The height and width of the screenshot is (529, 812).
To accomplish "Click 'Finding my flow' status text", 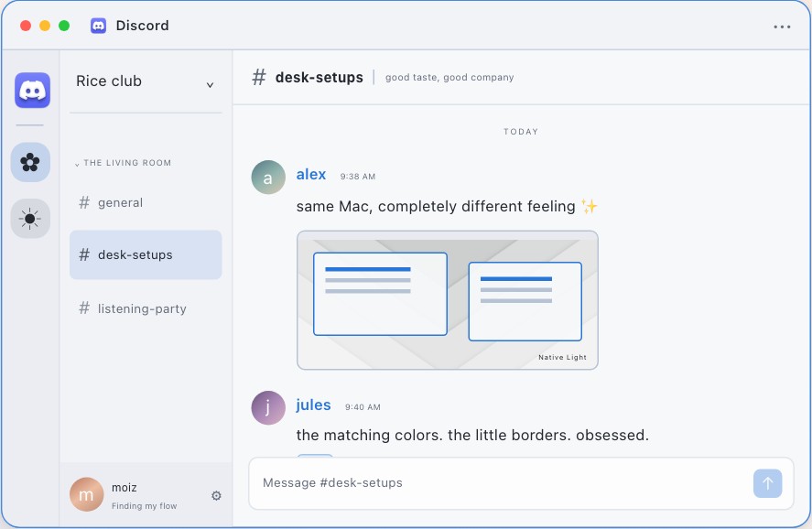I will point(145,506).
